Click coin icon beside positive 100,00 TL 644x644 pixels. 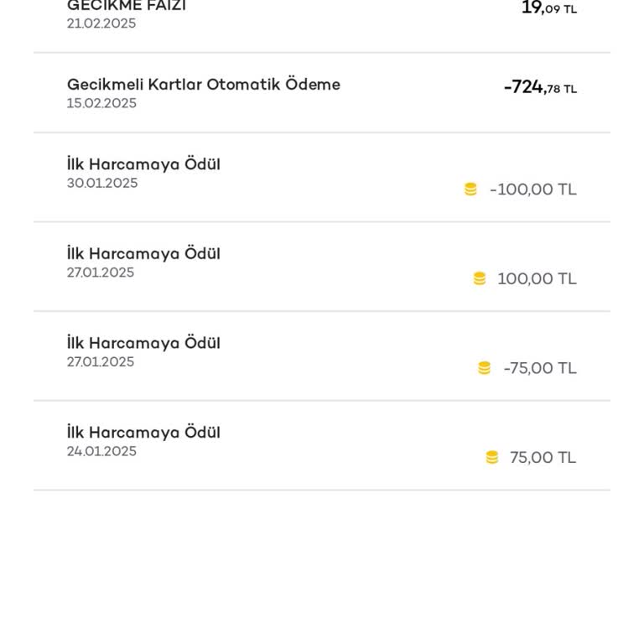click(480, 278)
